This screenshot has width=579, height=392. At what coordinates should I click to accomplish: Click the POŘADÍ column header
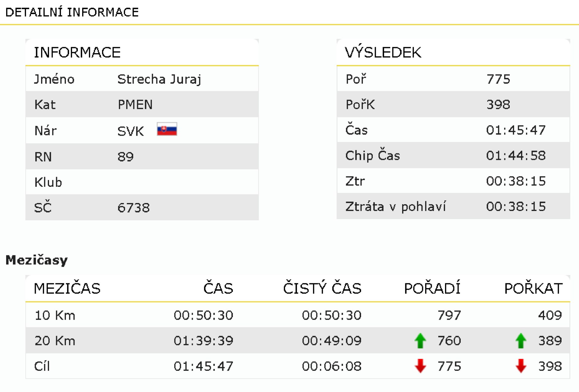tap(432, 288)
